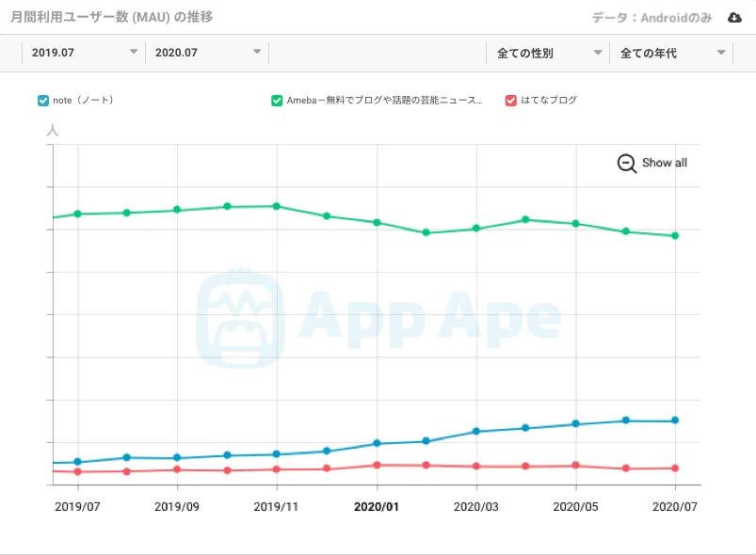Viewport: 756px width, 555px height.
Task: Click はてなブログ red data point at 2020/01
Action: click(377, 466)
